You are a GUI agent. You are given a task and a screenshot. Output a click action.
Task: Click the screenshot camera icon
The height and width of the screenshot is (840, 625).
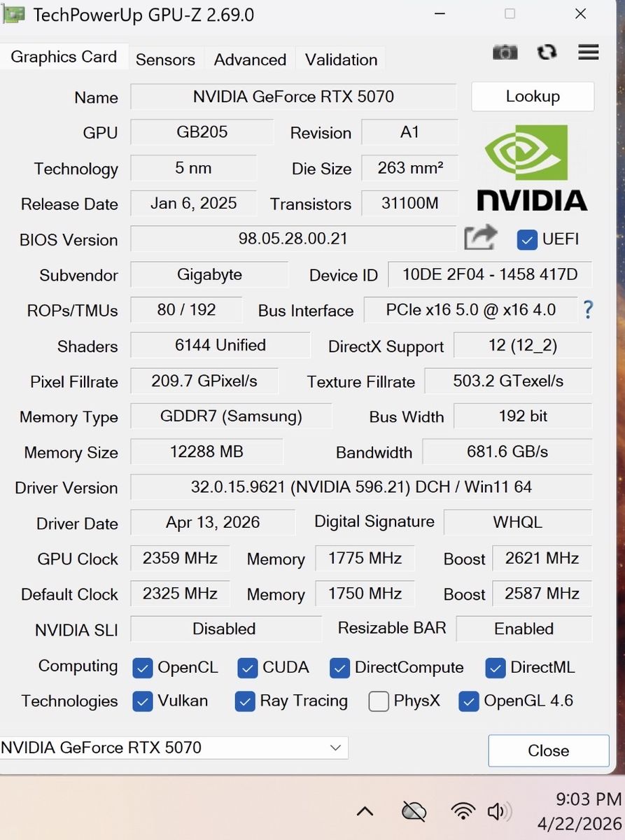pos(505,52)
